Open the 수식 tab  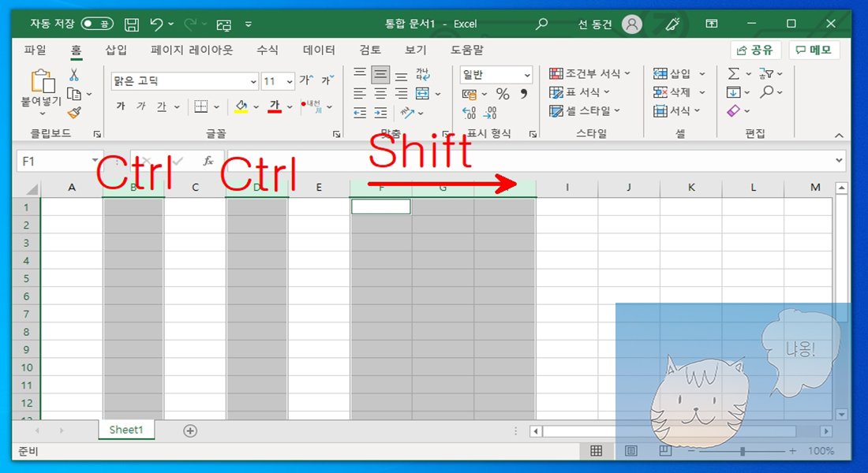click(268, 50)
